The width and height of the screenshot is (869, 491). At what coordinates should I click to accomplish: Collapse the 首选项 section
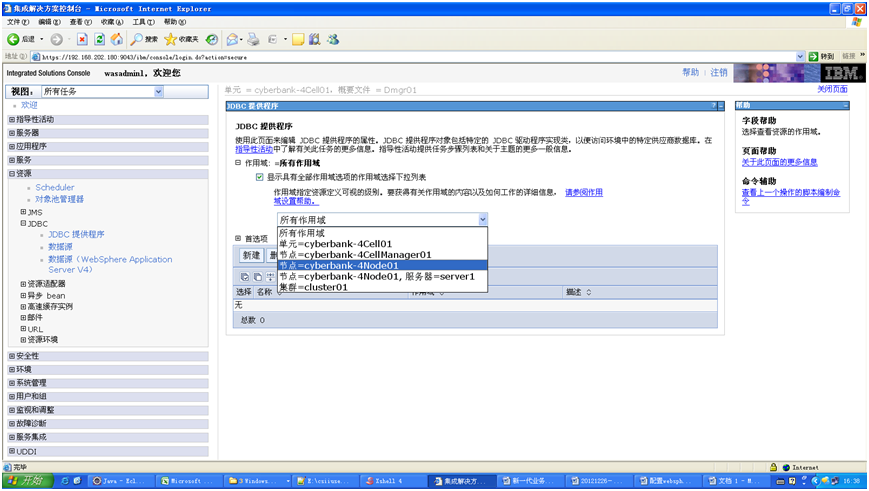(238, 238)
